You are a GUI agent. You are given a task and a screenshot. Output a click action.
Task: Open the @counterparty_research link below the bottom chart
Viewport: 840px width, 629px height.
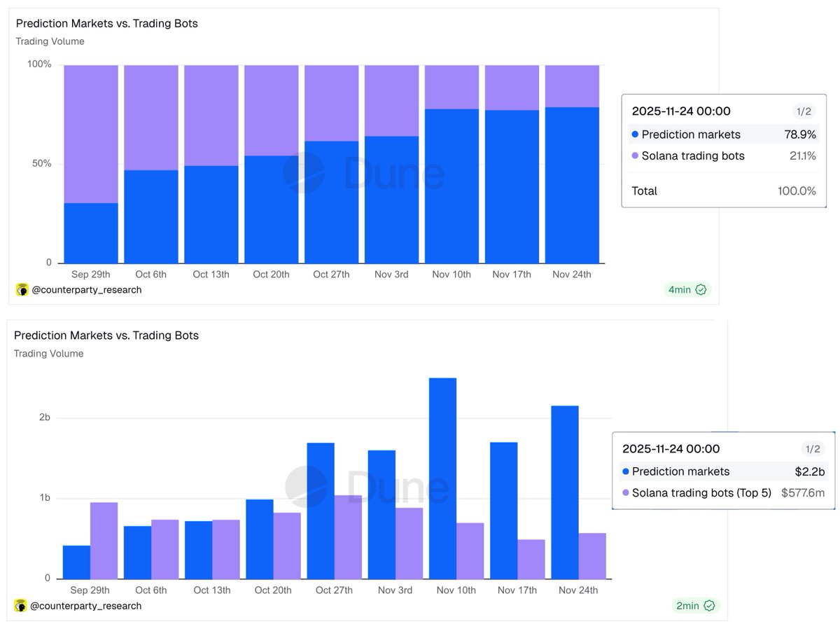87,606
